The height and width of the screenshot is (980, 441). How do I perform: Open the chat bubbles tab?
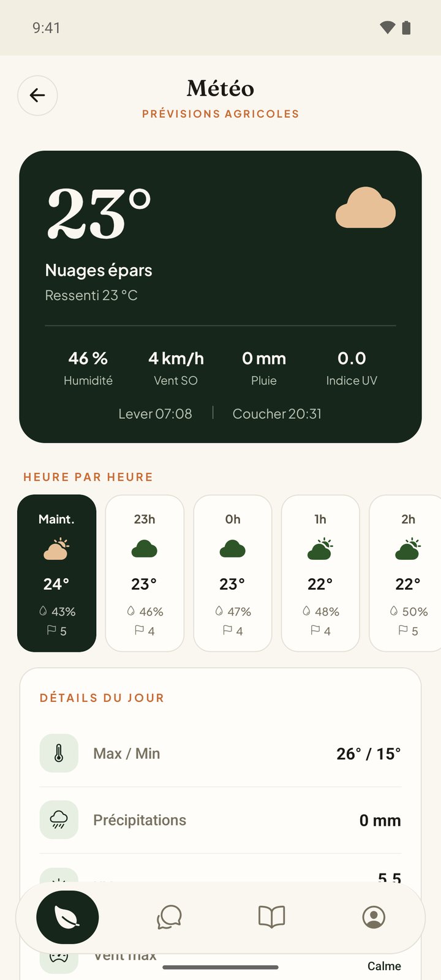point(170,917)
